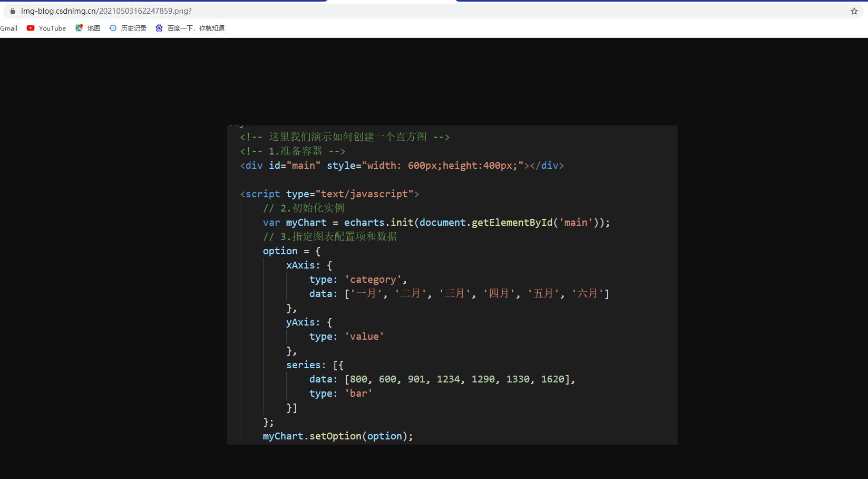The height and width of the screenshot is (479, 868).
Task: Click the 'xAxis: {' line in code
Action: coord(309,265)
